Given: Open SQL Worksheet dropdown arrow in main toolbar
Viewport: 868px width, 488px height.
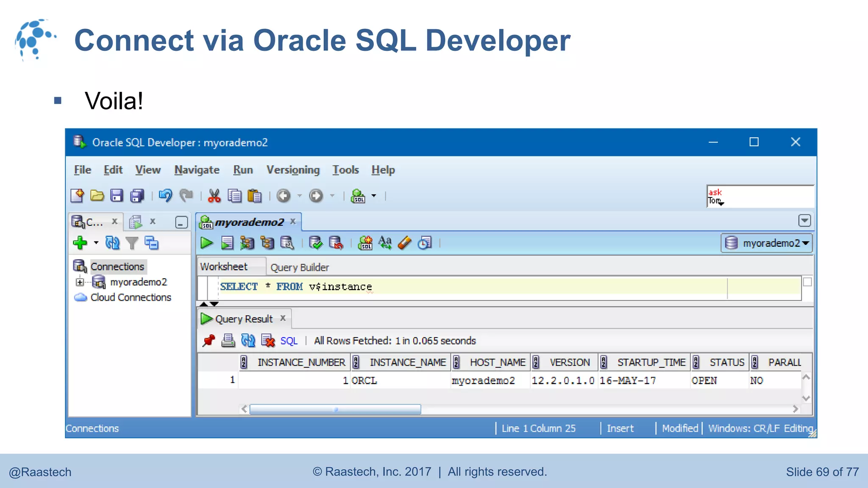Looking at the screenshot, I should (374, 196).
